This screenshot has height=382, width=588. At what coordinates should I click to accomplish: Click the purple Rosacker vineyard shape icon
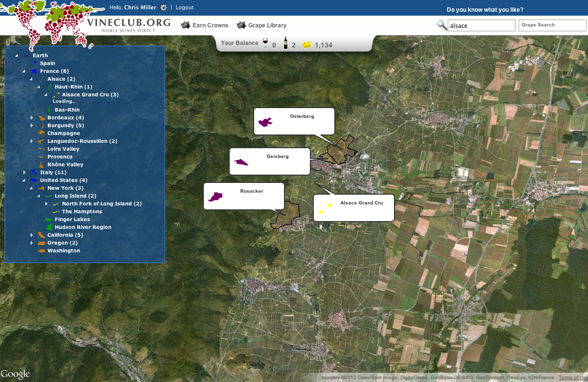point(216,197)
